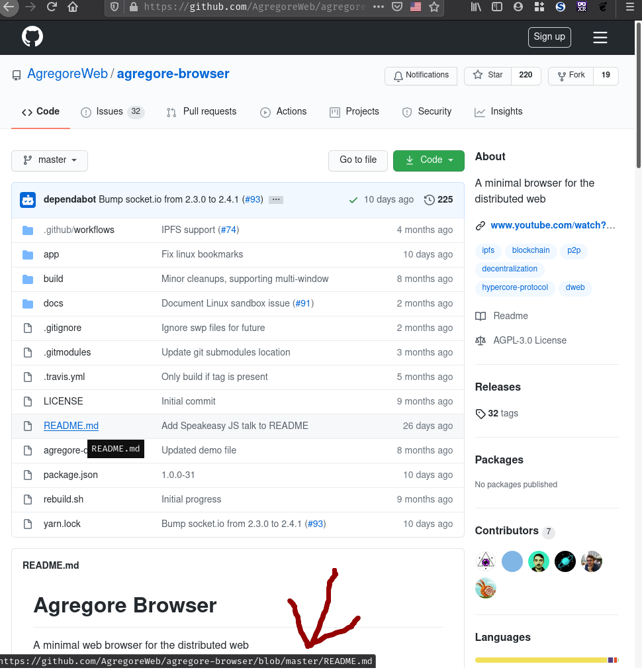Click the dependabot avatar on the commit row

click(27, 199)
